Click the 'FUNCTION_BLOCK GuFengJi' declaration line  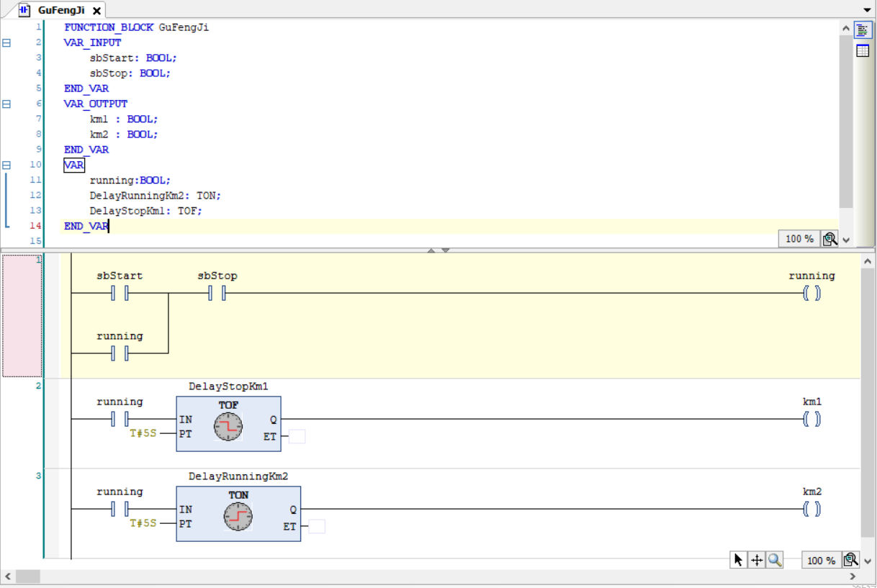click(x=137, y=27)
